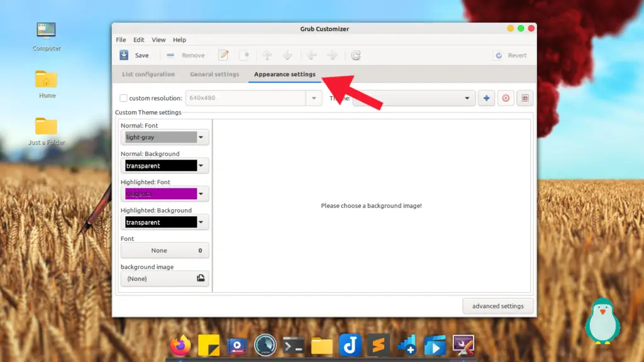
Task: Click the magenta color swatch
Action: 161,194
